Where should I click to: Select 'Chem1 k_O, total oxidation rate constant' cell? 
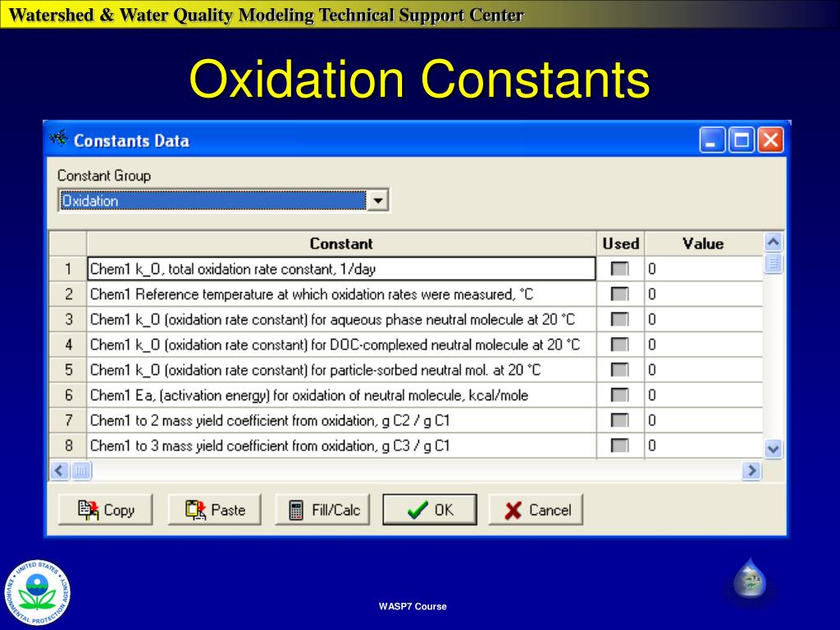pyautogui.click(x=341, y=268)
